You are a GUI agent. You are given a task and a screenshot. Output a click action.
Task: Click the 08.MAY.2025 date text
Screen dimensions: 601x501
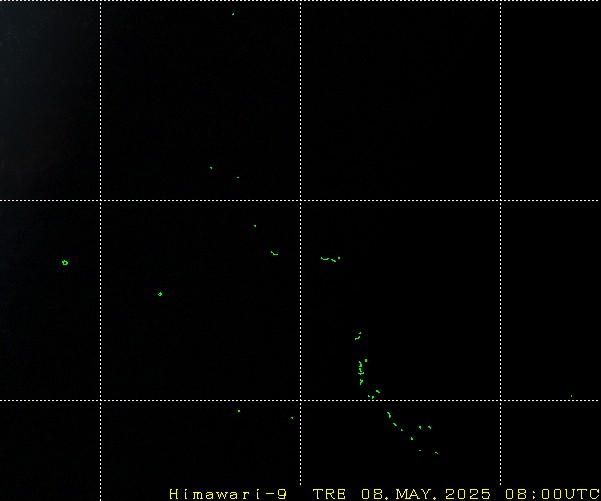point(426,494)
